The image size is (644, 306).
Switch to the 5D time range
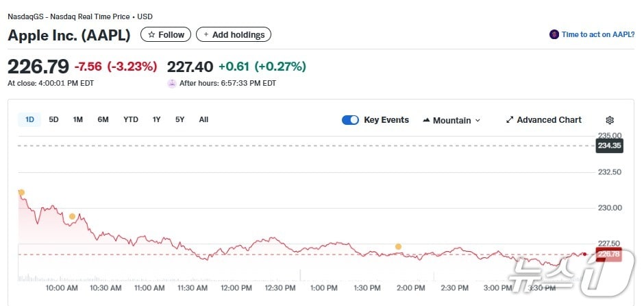pos(53,119)
